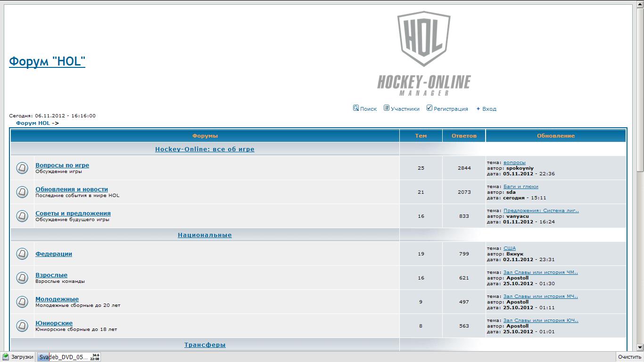Open latest topic Баги и глюки
Screen dimensions: 644x362
[521, 186]
